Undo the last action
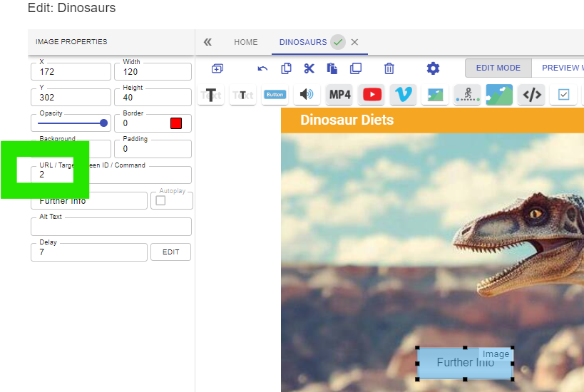The width and height of the screenshot is (584, 392). tap(262, 68)
